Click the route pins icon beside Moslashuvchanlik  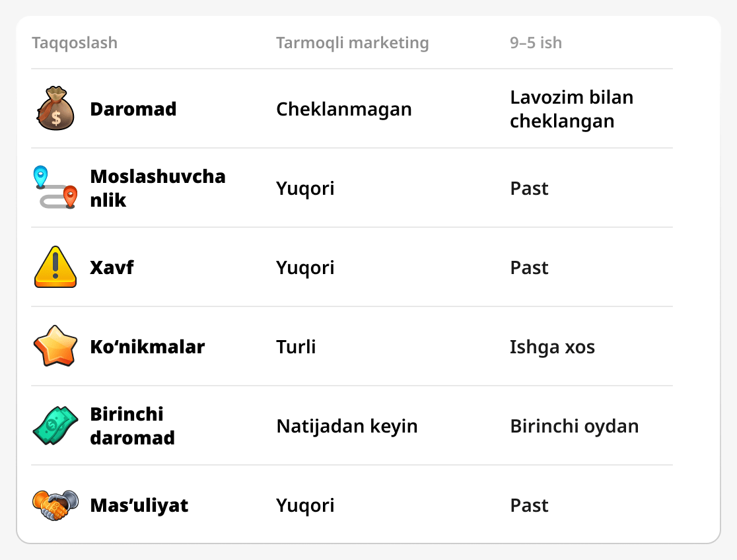click(x=55, y=188)
